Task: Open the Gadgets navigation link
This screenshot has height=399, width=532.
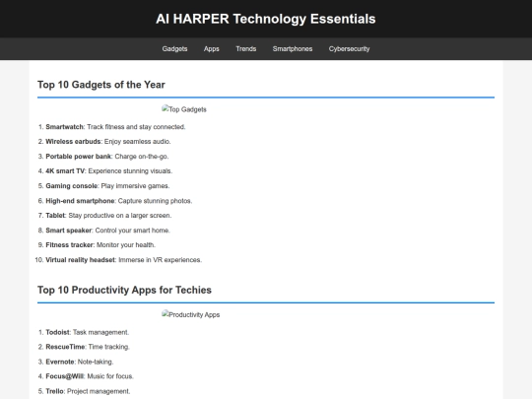Action: (174, 49)
